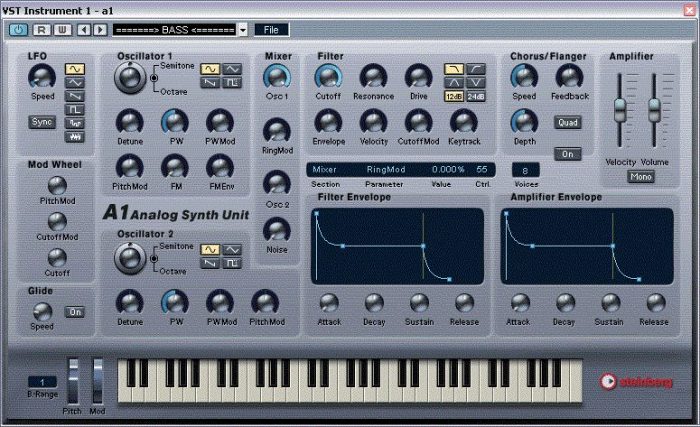Click the next preset arrow icon
This screenshot has height=427, width=700.
point(100,30)
